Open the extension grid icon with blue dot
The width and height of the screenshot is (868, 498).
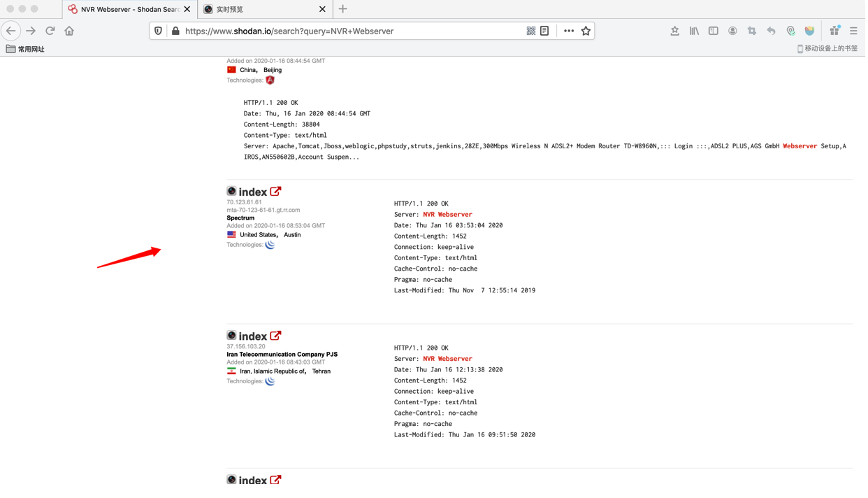coord(834,31)
